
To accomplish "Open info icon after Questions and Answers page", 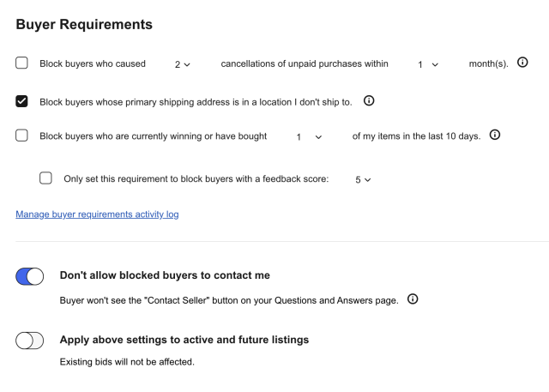I will pyautogui.click(x=413, y=299).
